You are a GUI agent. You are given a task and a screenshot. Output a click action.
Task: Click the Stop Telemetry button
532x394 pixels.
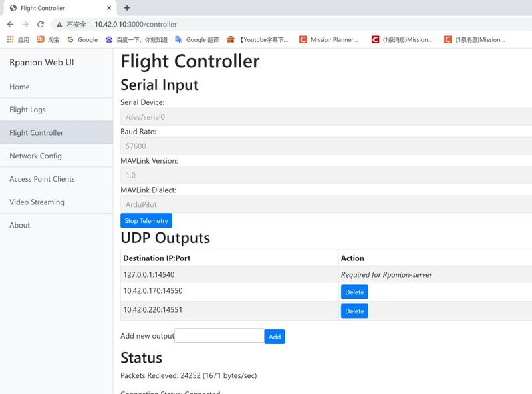(x=146, y=220)
